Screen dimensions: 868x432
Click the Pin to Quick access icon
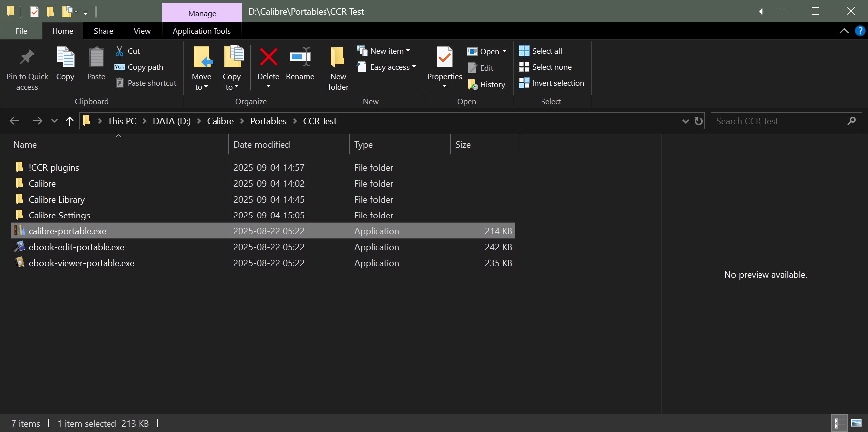(27, 58)
